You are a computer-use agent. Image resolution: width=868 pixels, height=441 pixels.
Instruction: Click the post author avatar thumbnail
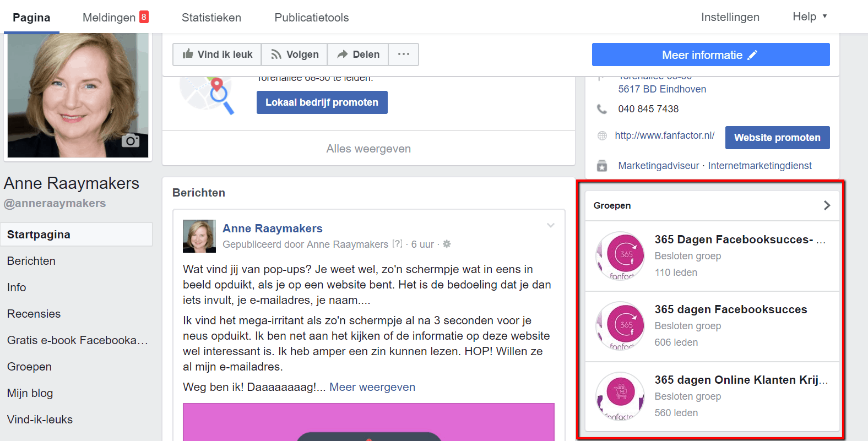point(199,236)
